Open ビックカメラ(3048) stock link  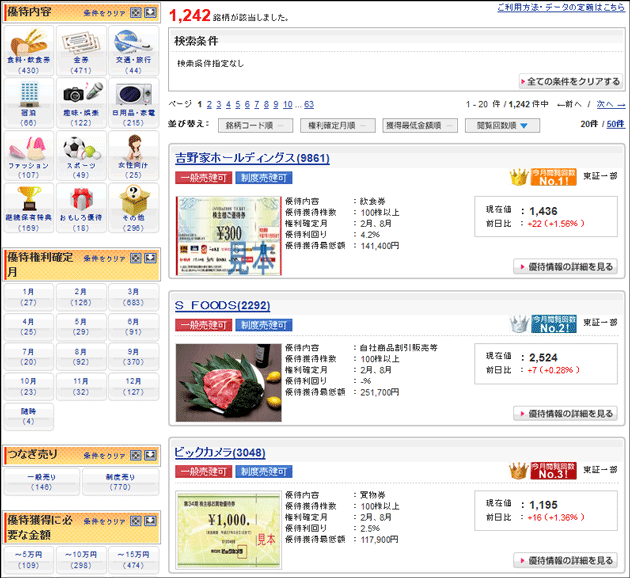pyautogui.click(x=220, y=453)
